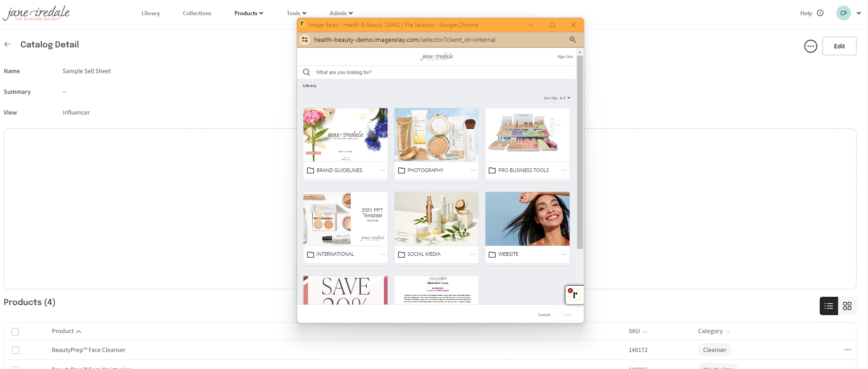Minimize the Image Relay selector window
868x369 pixels.
click(531, 25)
